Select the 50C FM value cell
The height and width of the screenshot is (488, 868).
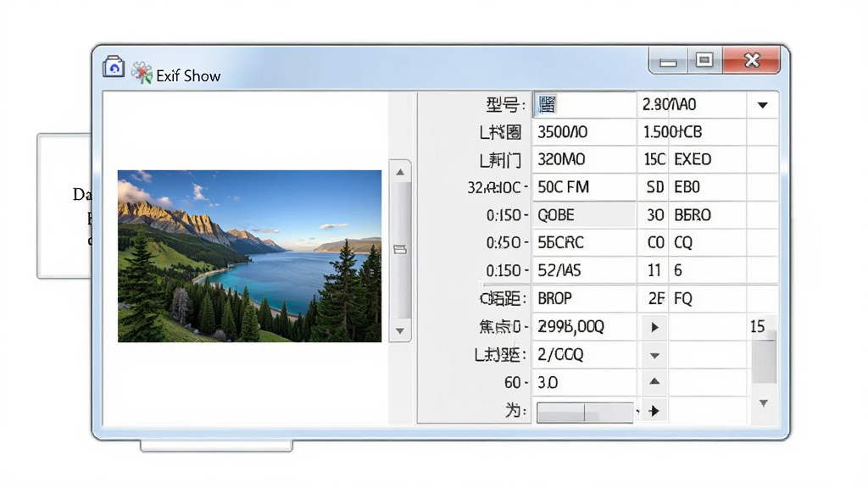585,187
